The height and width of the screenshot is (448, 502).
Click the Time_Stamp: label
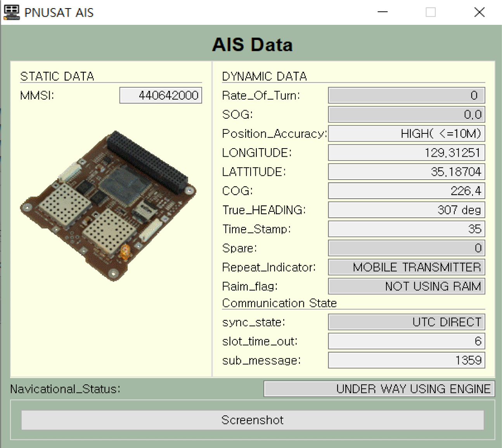pyautogui.click(x=256, y=229)
